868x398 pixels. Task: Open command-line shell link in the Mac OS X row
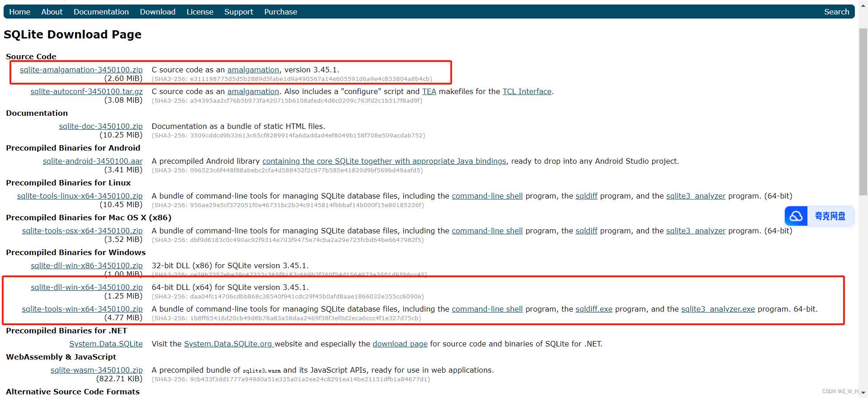(487, 231)
